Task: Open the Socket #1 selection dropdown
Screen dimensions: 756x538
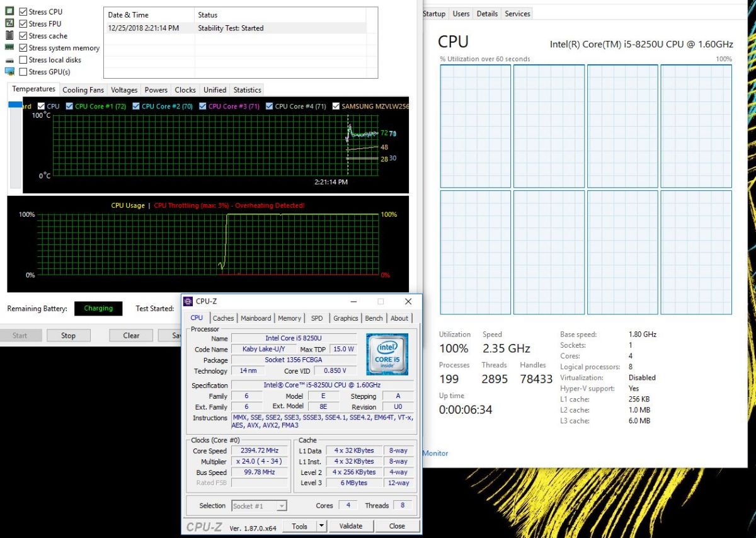Action: coord(281,506)
